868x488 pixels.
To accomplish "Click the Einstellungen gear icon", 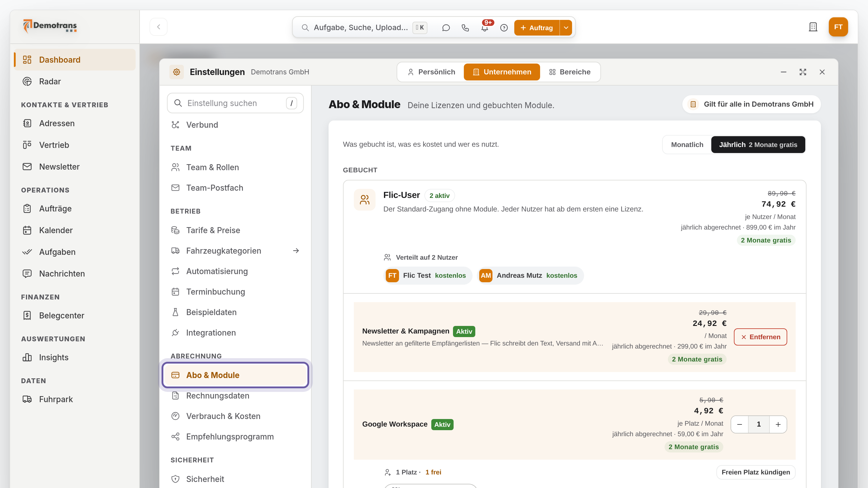I will (177, 72).
